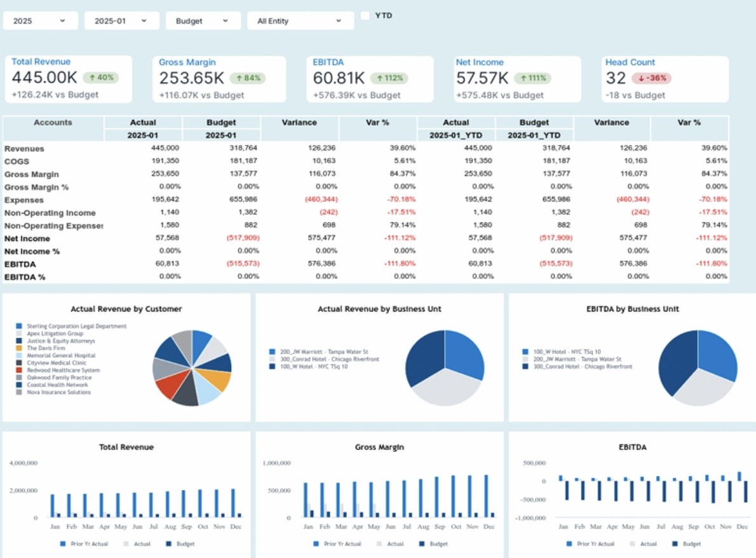This screenshot has height=558, width=756.
Task: Open the All Entity dropdown
Action: tap(300, 21)
